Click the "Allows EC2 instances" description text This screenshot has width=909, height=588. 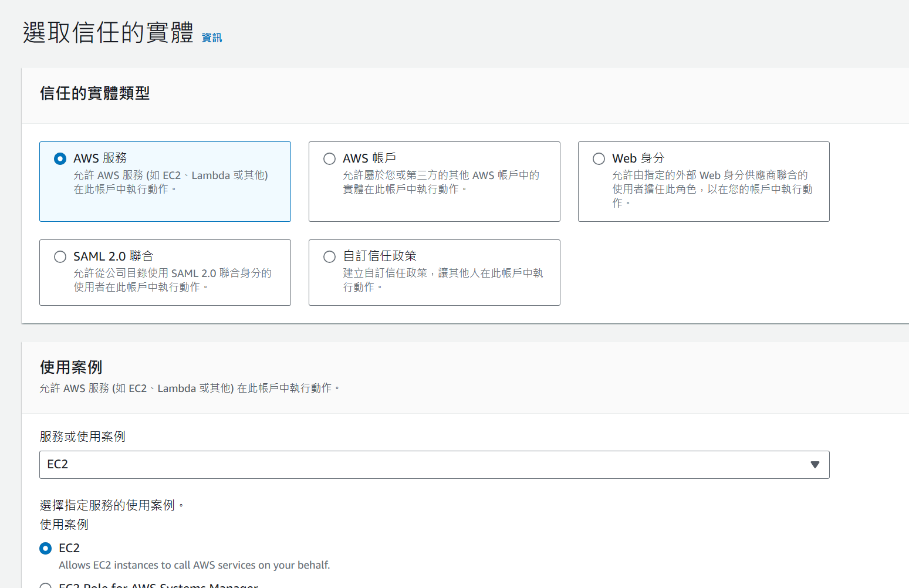(194, 565)
